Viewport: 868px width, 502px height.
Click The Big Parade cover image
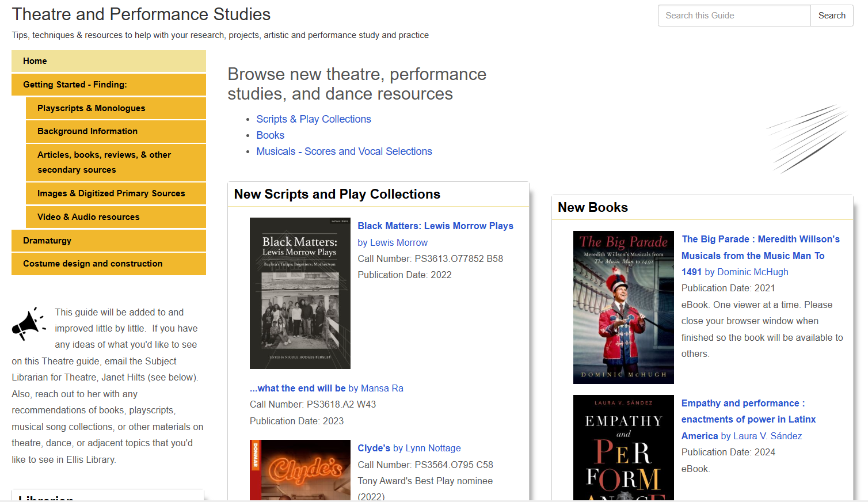click(623, 307)
